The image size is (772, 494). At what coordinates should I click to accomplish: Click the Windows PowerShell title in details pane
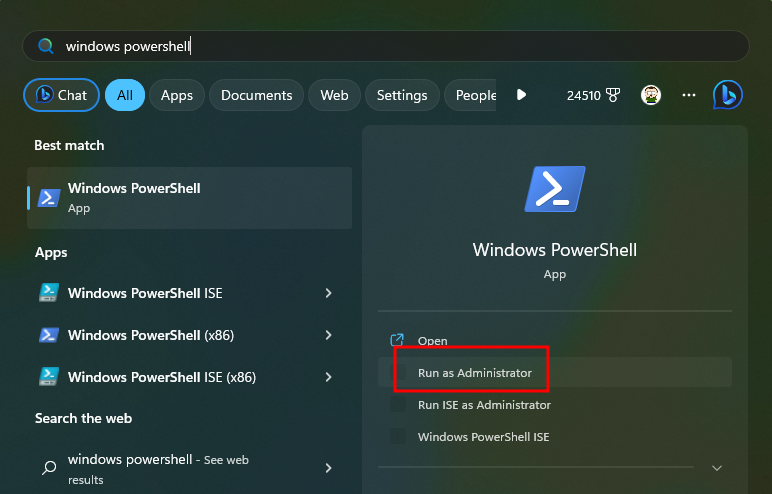(555, 250)
